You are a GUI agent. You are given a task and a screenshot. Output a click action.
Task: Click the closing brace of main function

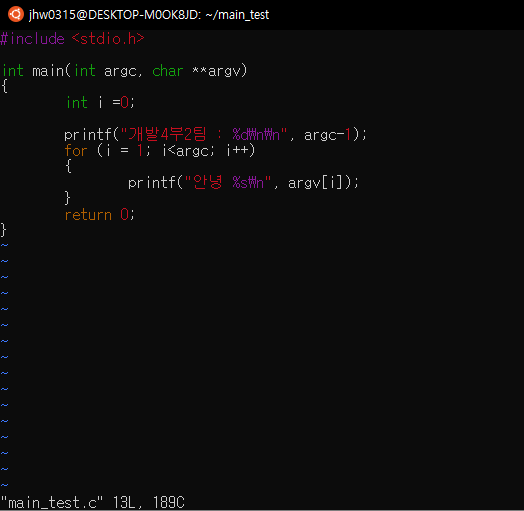point(4,230)
